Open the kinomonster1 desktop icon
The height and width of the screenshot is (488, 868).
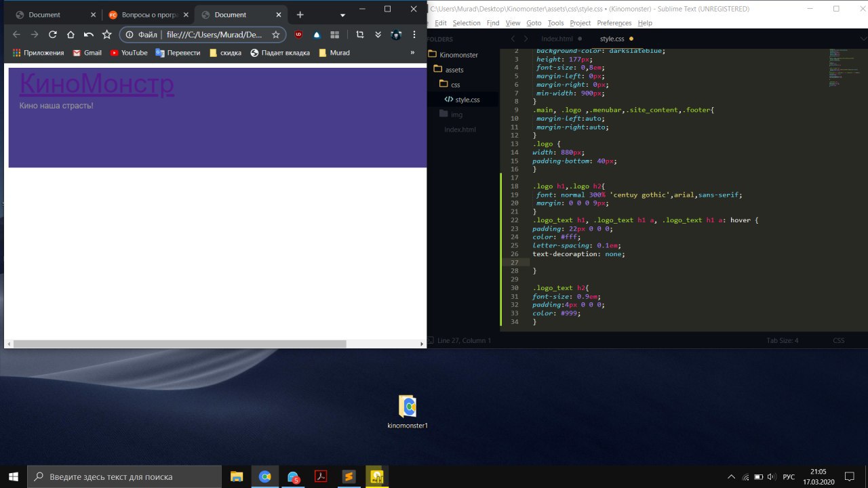(408, 411)
